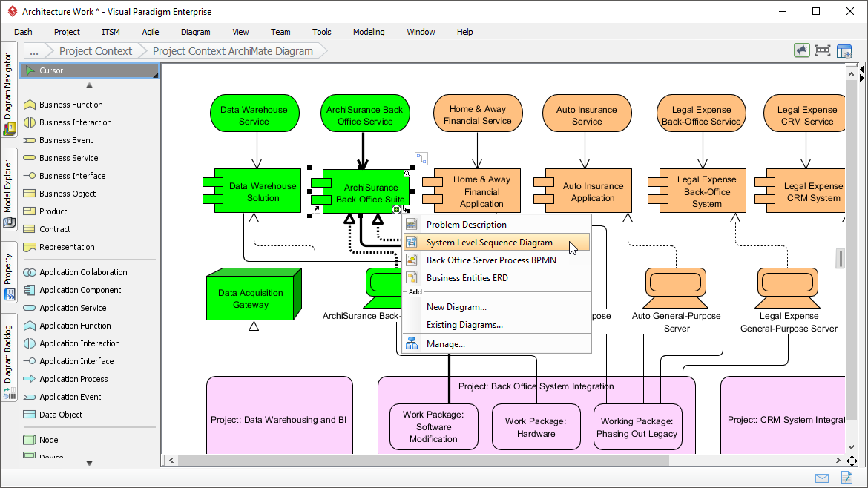
Task: Open the announcement megaphone icon in toolbar
Action: click(x=801, y=51)
